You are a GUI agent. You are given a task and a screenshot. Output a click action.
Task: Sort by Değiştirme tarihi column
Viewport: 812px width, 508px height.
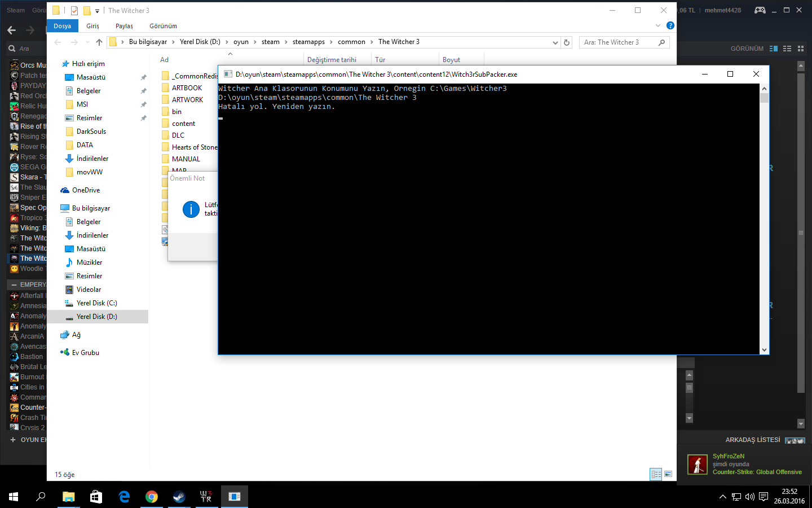(x=332, y=60)
